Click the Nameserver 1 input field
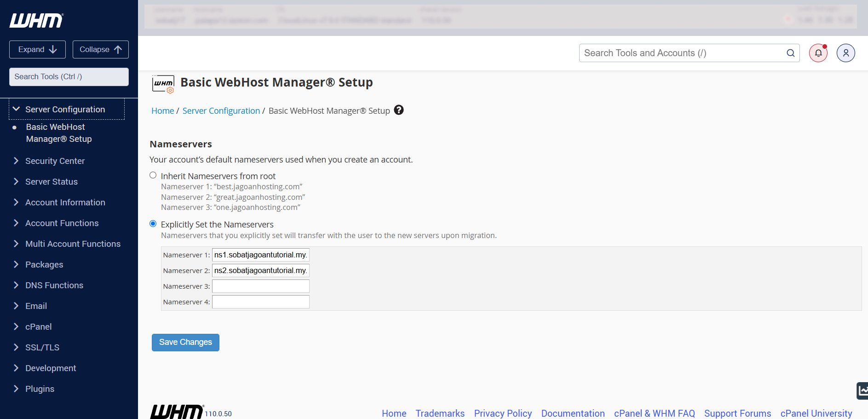Image resolution: width=868 pixels, height=419 pixels. coord(261,255)
